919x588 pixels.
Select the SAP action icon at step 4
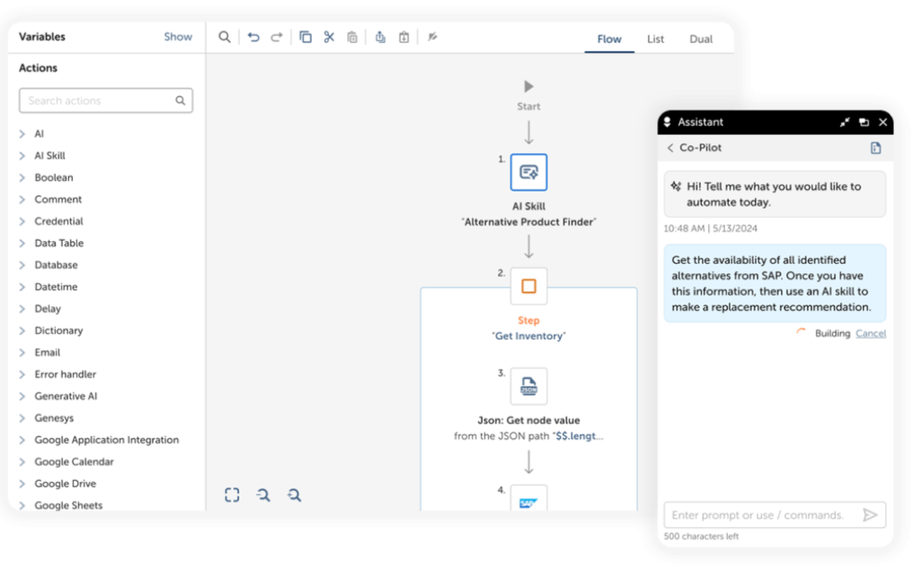tap(529, 498)
